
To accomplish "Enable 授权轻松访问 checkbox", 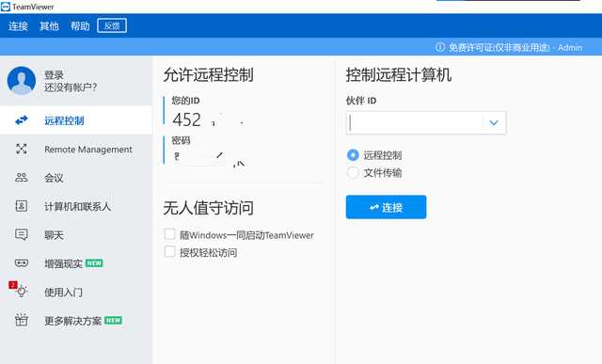I will click(169, 251).
